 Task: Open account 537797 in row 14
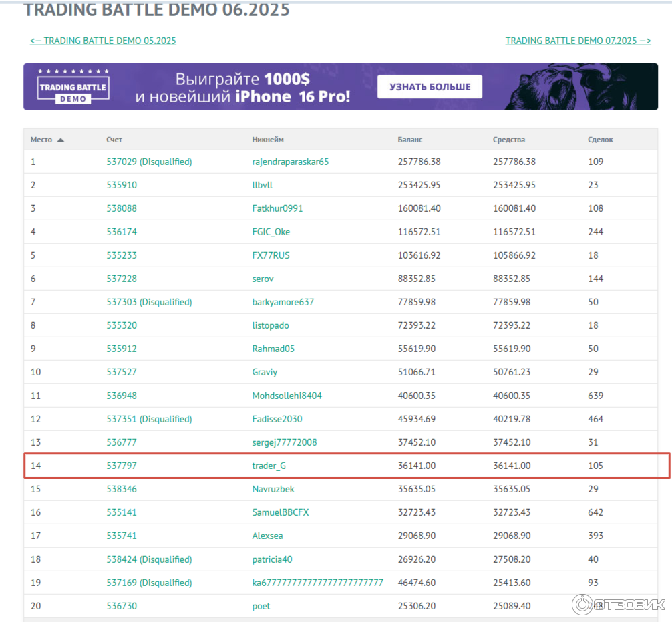[x=122, y=466]
